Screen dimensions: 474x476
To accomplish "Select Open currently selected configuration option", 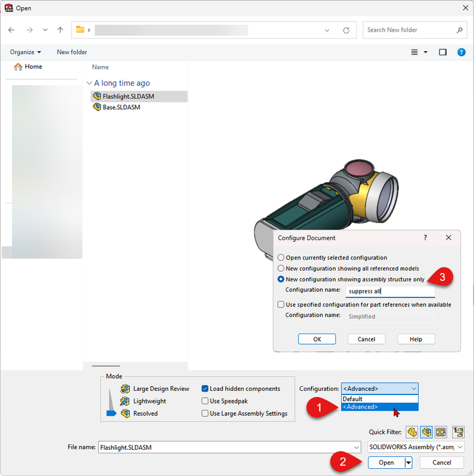I will (x=280, y=258).
